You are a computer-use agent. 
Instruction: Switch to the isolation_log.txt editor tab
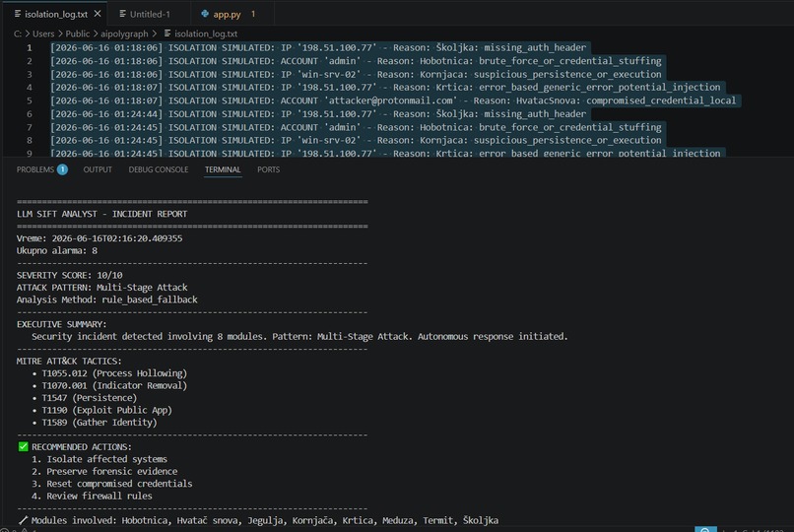tap(56, 14)
